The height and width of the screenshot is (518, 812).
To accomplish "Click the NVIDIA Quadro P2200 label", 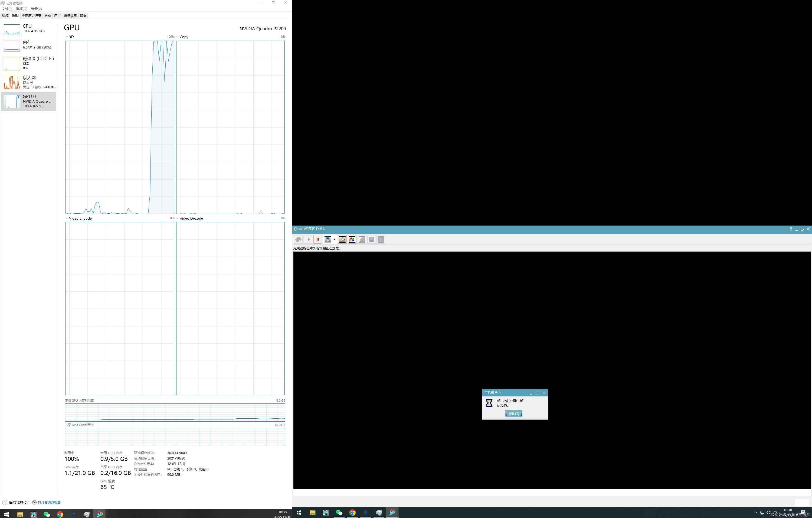I will [x=262, y=29].
